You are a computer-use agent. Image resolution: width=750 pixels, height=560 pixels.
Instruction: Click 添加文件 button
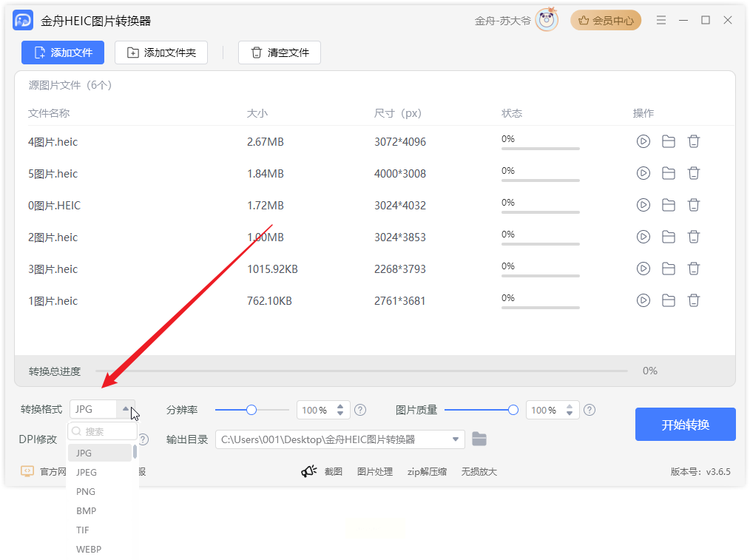[63, 52]
